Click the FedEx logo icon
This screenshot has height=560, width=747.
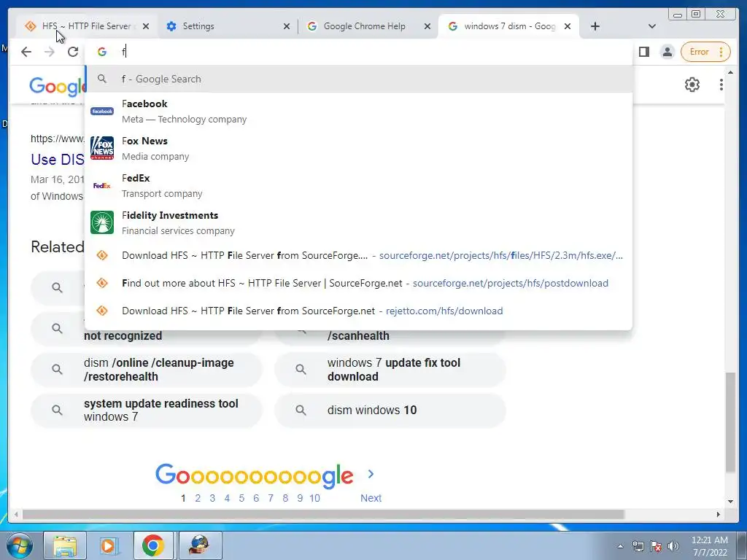(x=102, y=185)
